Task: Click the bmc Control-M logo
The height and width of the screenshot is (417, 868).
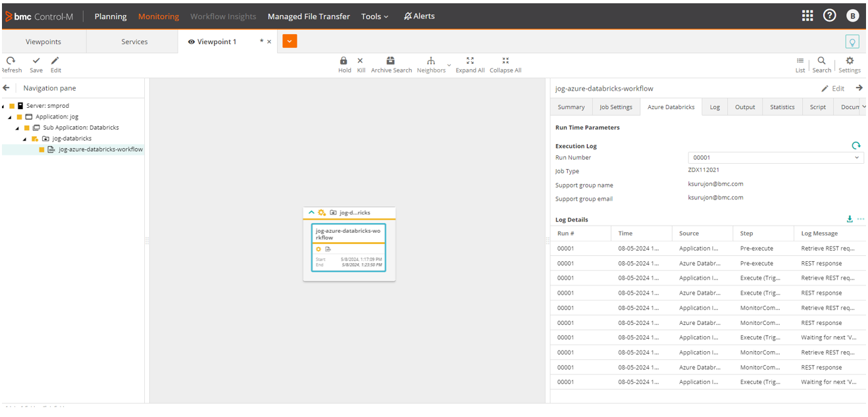Action: click(39, 16)
